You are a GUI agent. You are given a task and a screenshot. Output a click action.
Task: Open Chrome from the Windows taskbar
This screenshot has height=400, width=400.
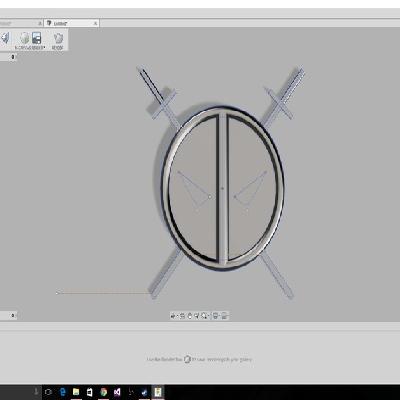[103, 392]
